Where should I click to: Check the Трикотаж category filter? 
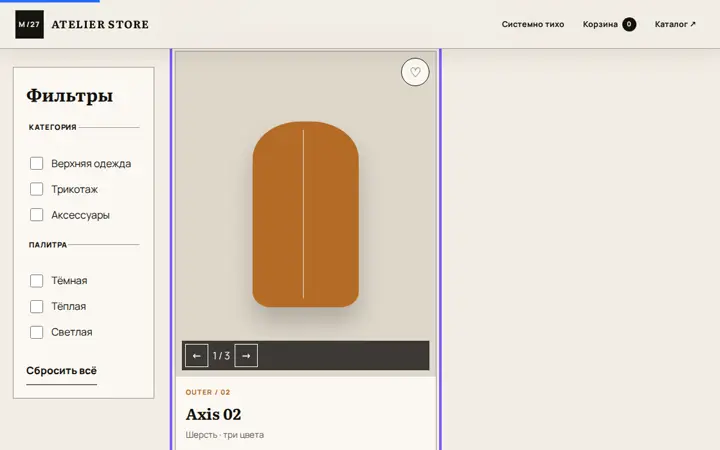[x=37, y=189]
